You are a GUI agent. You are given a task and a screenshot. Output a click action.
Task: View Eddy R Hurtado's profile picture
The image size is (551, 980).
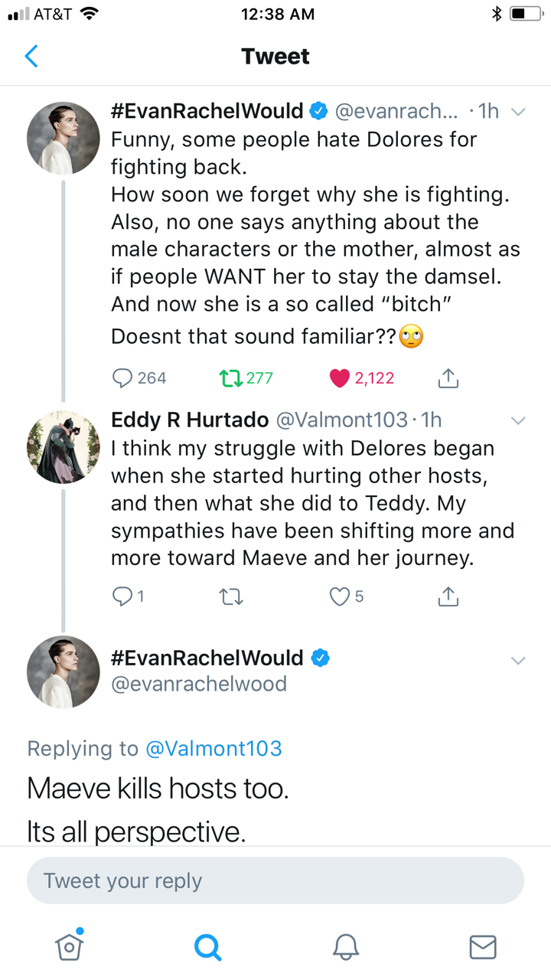63,446
